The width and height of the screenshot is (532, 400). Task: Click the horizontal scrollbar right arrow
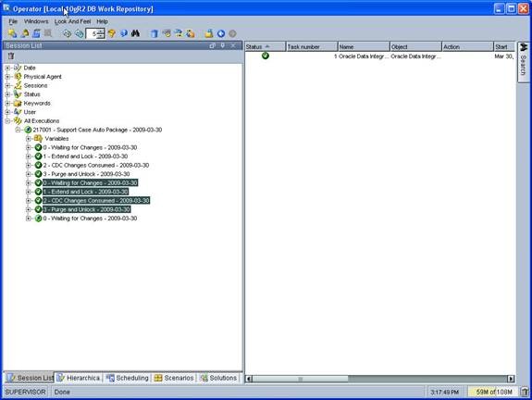pyautogui.click(x=511, y=379)
